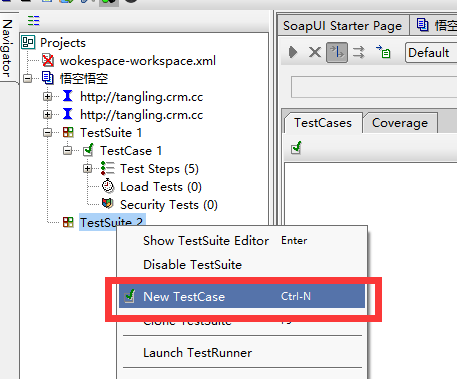Run the TestSuite with the play icon
This screenshot has height=379, width=457.
(x=293, y=52)
